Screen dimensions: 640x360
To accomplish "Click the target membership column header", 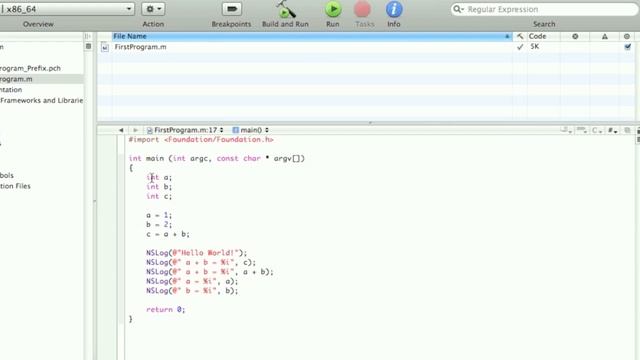I will point(627,36).
